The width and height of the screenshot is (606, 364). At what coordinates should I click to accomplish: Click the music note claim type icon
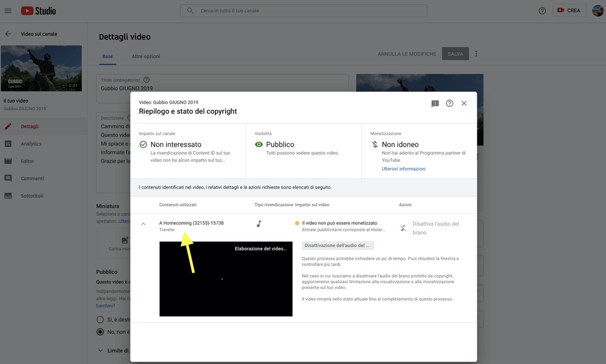259,224
